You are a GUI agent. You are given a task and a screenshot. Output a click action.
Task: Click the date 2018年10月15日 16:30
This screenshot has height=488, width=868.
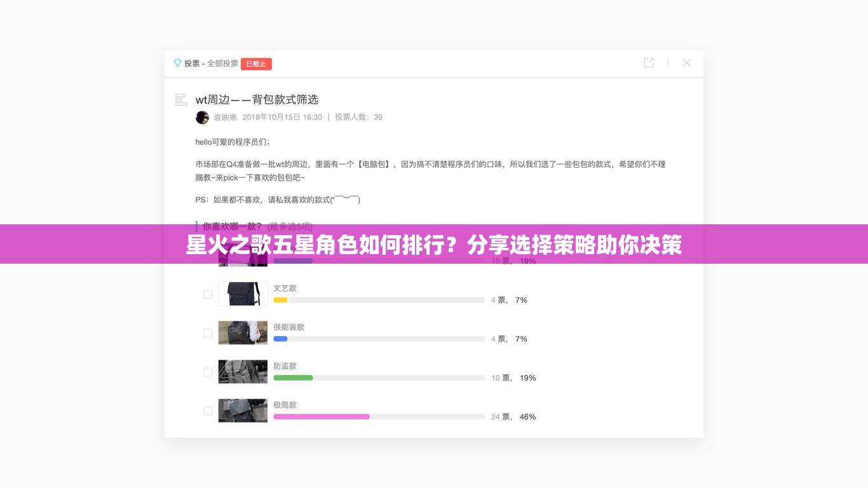coord(282,118)
